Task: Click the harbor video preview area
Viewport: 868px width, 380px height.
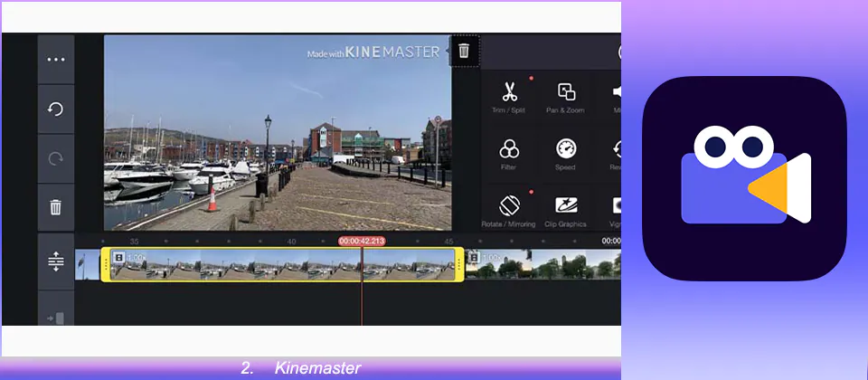Action: 278,132
